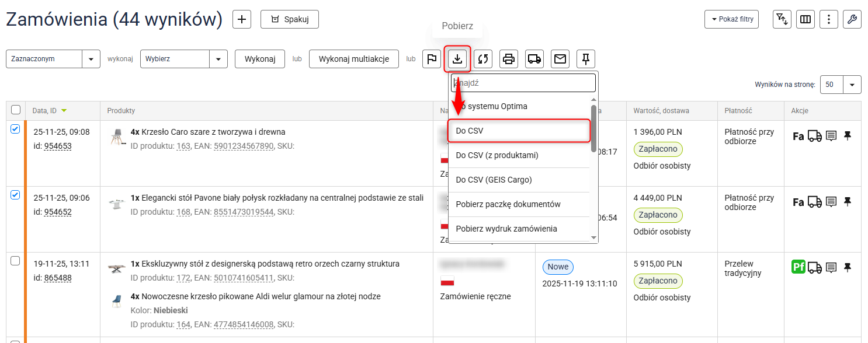Open the wrench settings icon
868x343 pixels.
[x=852, y=19]
